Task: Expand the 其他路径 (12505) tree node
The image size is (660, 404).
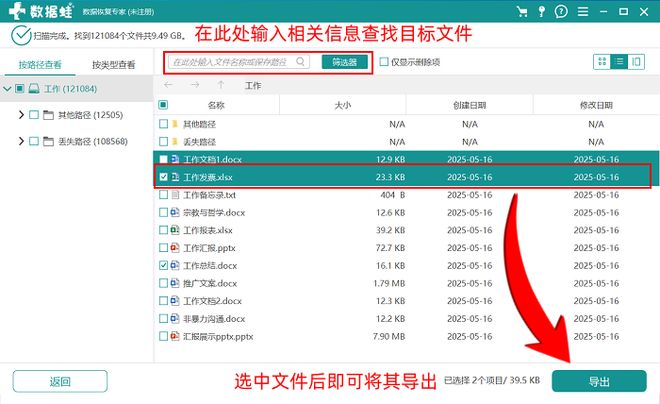Action: point(21,115)
